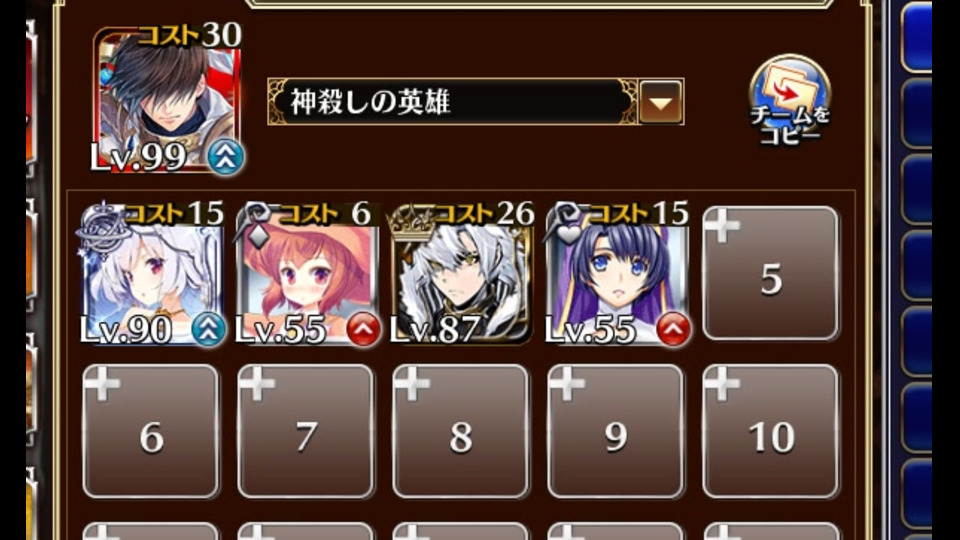
Task: Add a unit to empty slot 7
Action: [306, 431]
